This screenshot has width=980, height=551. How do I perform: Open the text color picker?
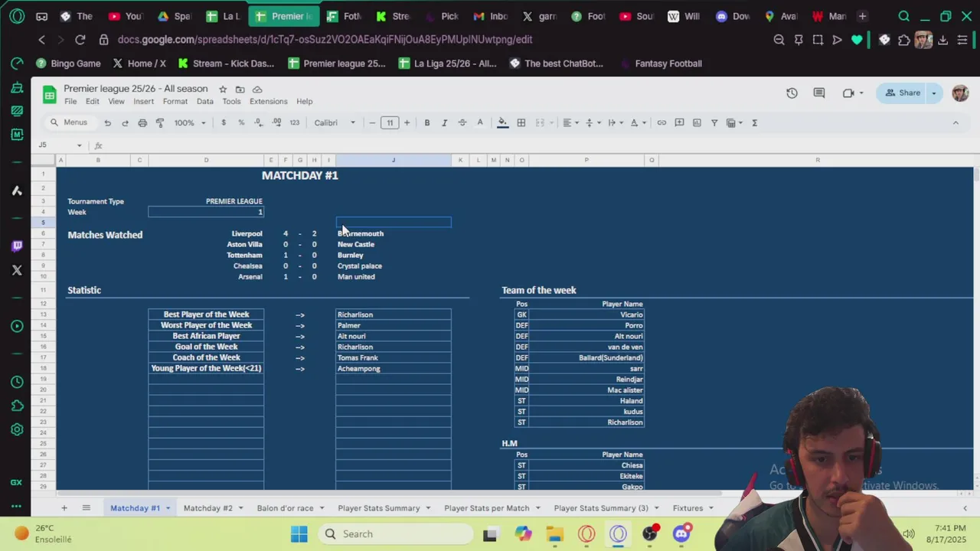click(480, 122)
